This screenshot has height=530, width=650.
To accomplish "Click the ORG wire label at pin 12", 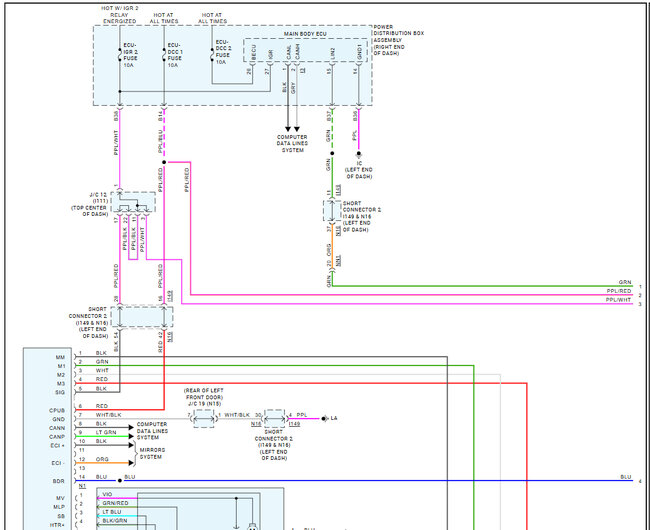I will 102,459.
